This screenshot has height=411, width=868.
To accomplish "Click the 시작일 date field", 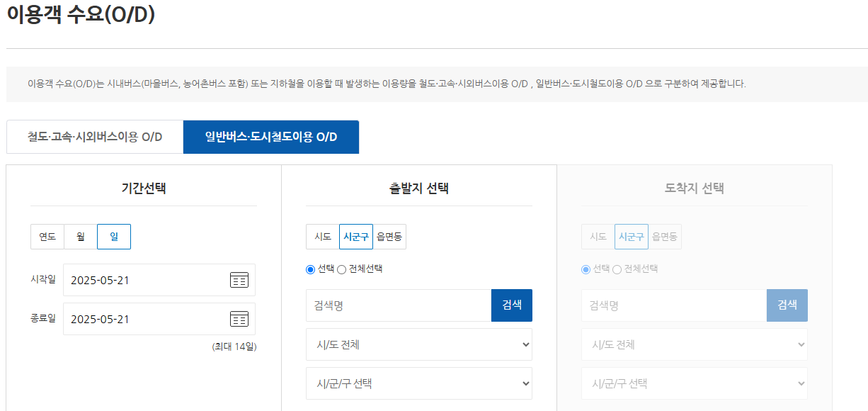I will (x=159, y=280).
